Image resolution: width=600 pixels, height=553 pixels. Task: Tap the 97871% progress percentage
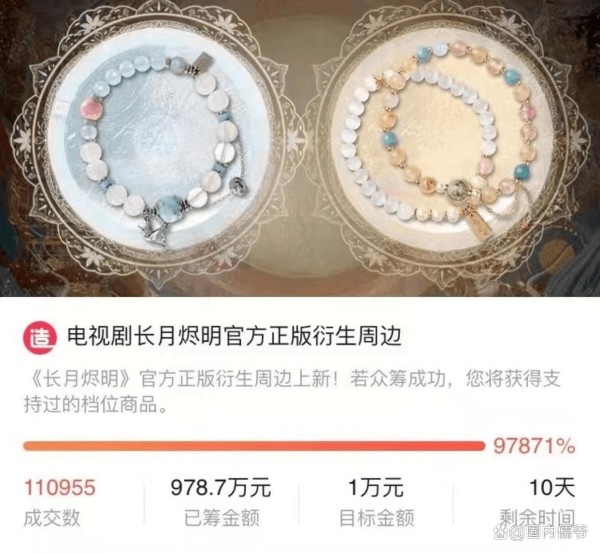tap(534, 446)
